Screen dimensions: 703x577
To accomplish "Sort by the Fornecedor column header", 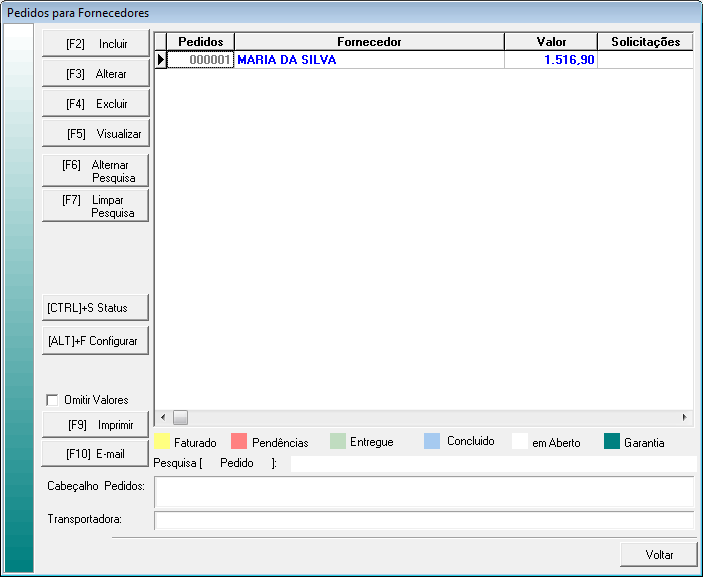I will [370, 42].
